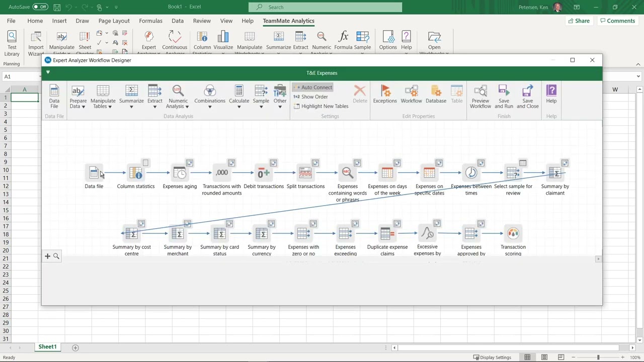The height and width of the screenshot is (362, 644).
Task: Select the Debit transactions workflow node
Action: 264,173
